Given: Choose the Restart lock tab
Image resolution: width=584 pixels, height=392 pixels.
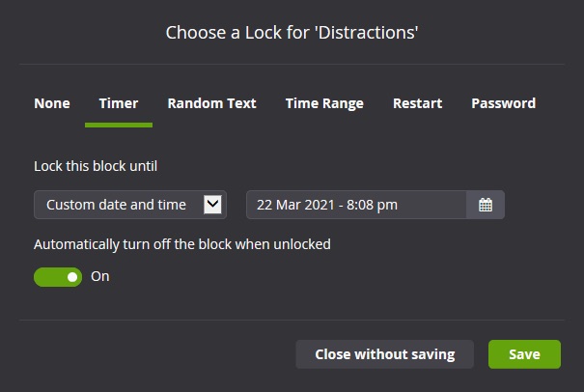Looking at the screenshot, I should coord(417,103).
